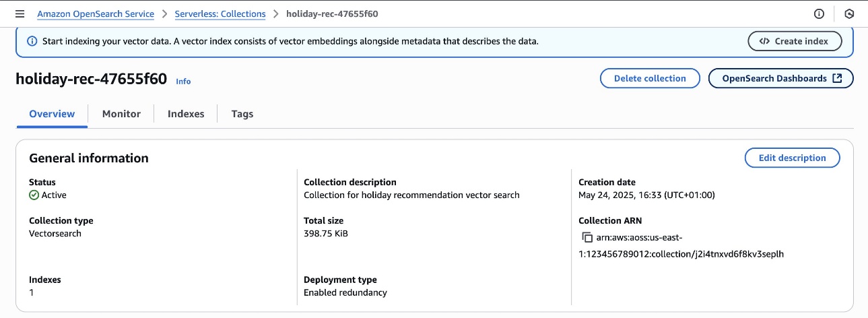Click the Vectorsearch collection type value
868x318 pixels.
(55, 233)
